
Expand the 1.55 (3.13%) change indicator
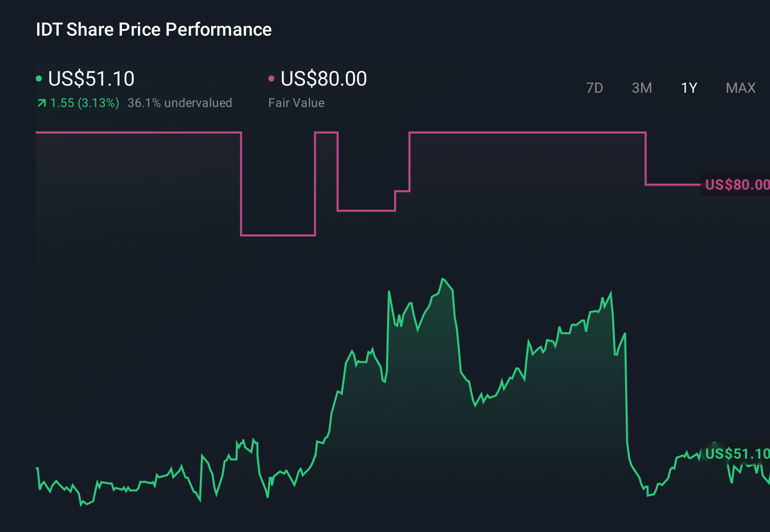point(85,103)
